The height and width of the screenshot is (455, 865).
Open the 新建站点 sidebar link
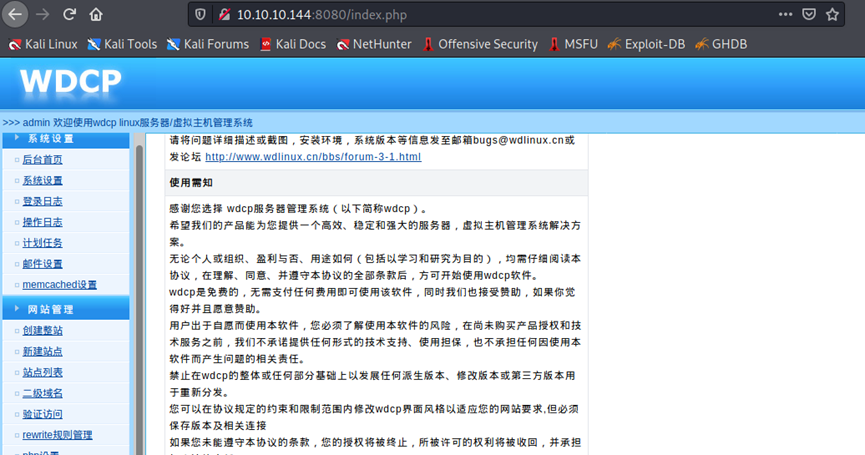tap(42, 351)
